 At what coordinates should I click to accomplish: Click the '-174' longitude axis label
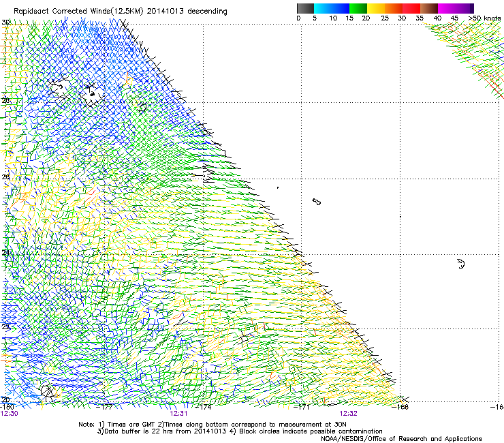point(204,407)
